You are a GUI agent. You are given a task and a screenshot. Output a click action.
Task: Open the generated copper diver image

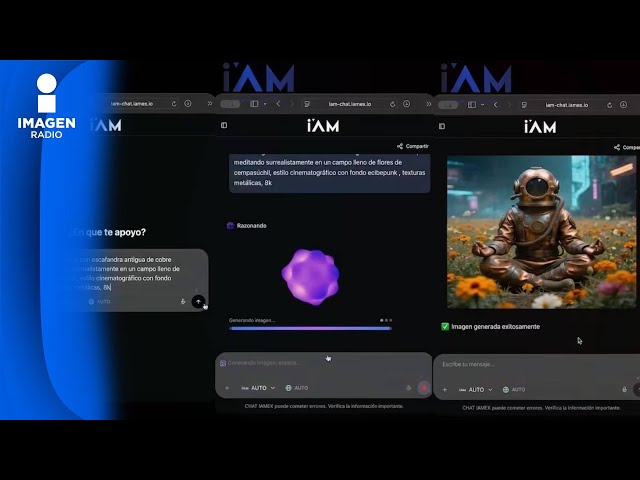coord(542,232)
